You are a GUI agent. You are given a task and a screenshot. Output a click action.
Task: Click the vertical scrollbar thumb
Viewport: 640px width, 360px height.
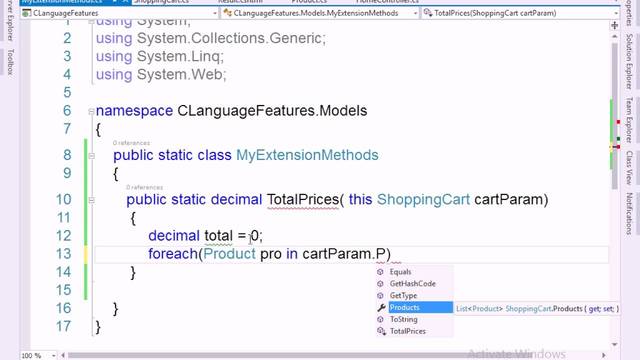click(614, 116)
